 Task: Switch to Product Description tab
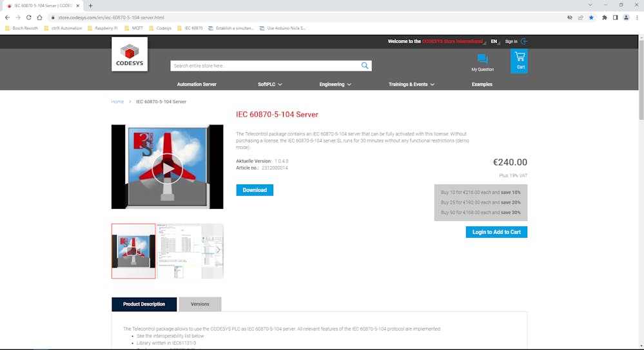[x=144, y=304]
